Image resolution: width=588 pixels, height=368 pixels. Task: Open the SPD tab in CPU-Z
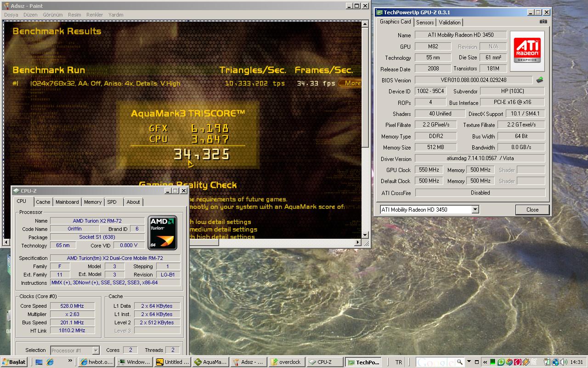pyautogui.click(x=112, y=202)
